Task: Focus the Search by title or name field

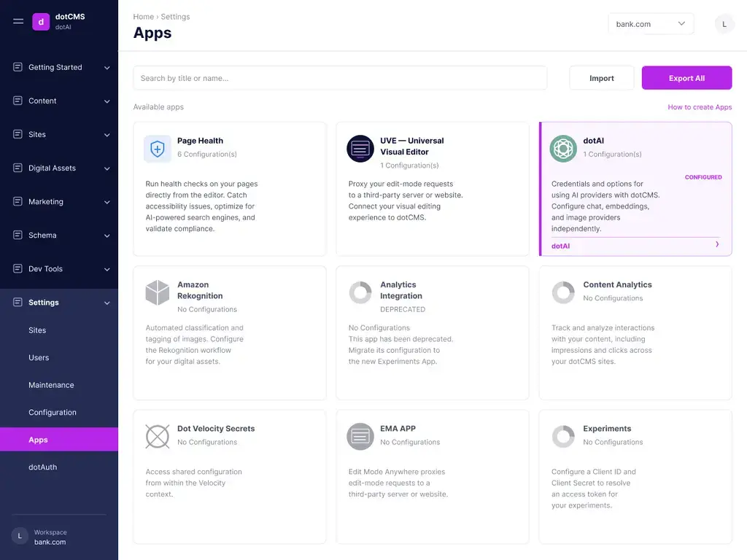Action: [340, 78]
